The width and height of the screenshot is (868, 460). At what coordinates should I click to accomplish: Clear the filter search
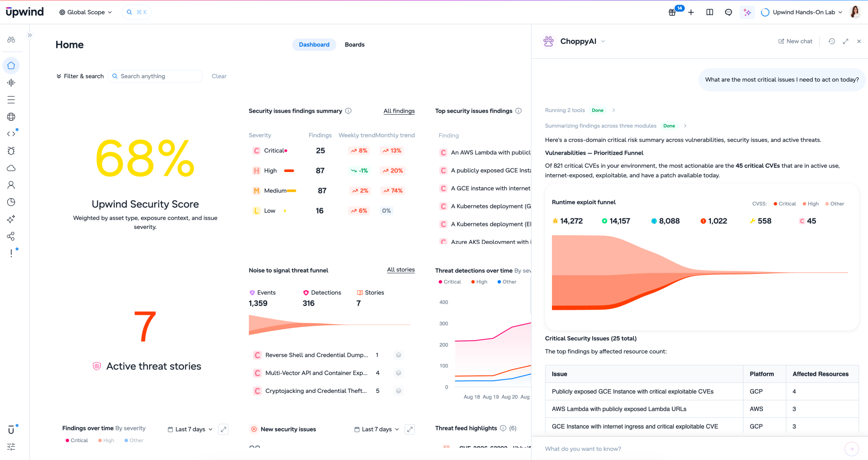[219, 76]
